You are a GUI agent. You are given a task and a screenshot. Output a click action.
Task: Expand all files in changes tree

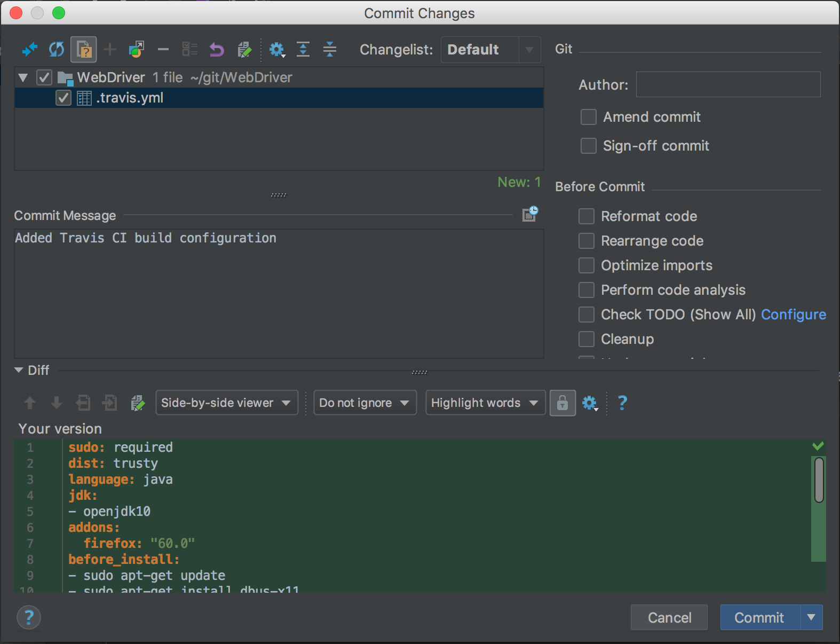[303, 50]
